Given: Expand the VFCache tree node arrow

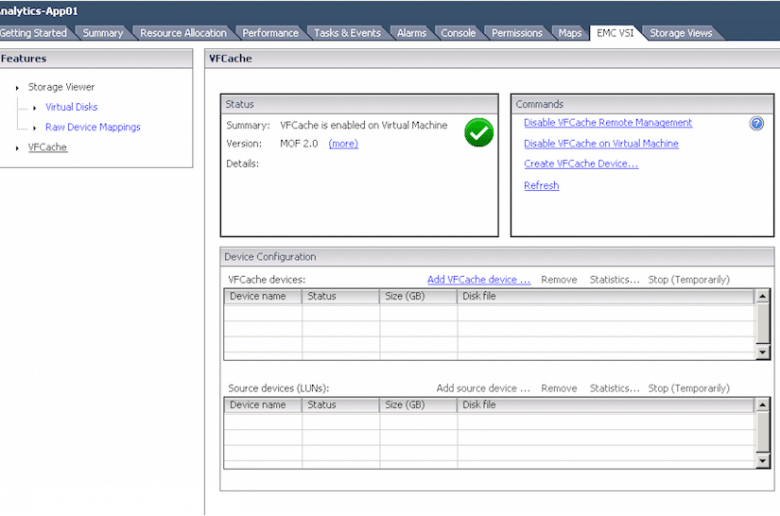Looking at the screenshot, I should pos(17,148).
